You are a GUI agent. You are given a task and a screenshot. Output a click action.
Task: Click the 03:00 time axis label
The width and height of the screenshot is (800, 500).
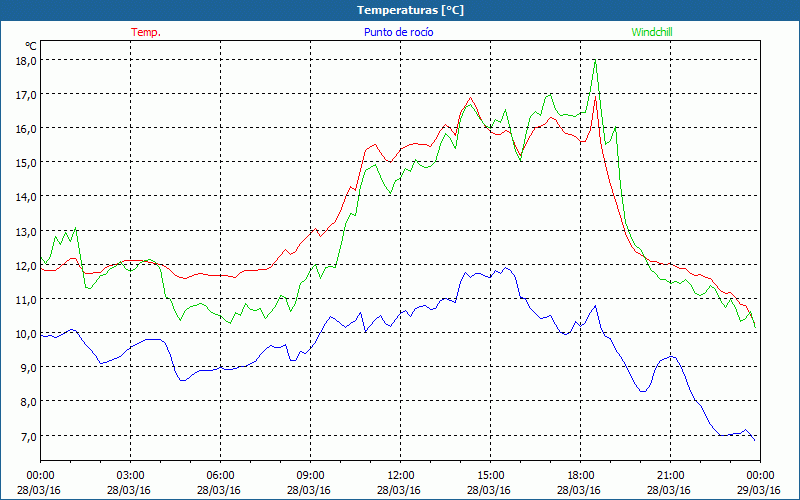(130, 476)
